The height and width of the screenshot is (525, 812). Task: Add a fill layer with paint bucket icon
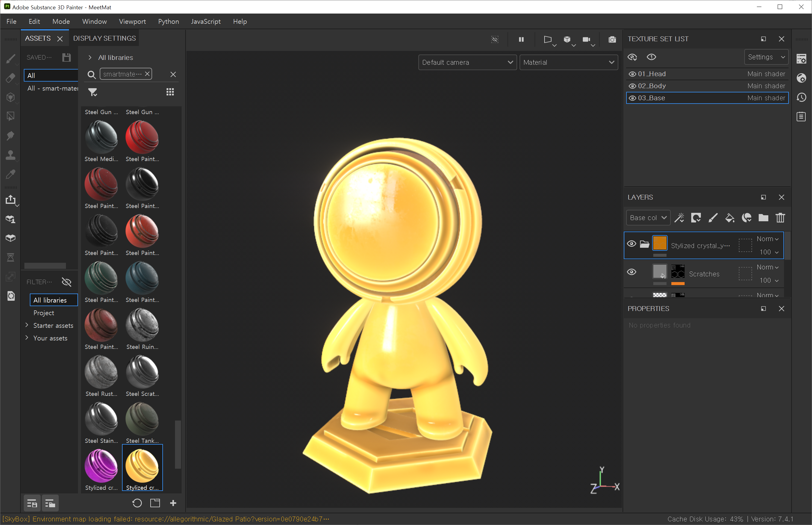pyautogui.click(x=729, y=218)
